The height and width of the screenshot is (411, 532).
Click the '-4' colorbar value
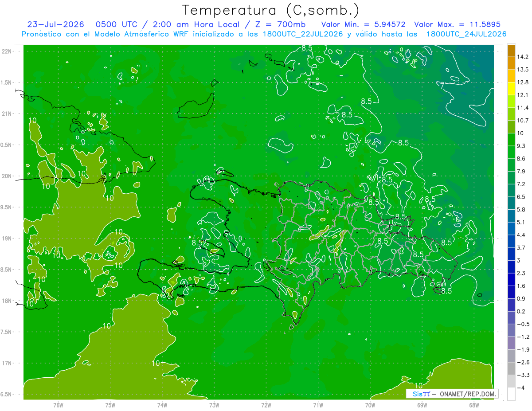point(521,388)
